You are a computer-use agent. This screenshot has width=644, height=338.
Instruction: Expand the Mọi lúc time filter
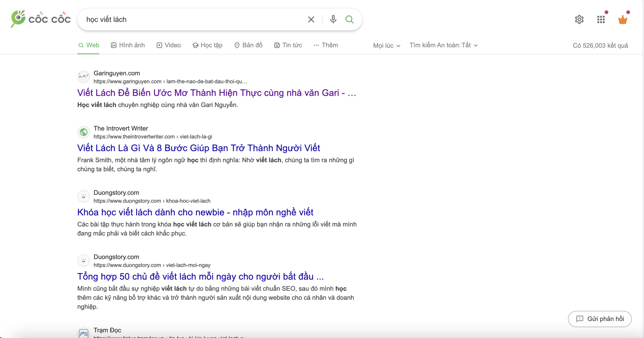[x=386, y=46]
